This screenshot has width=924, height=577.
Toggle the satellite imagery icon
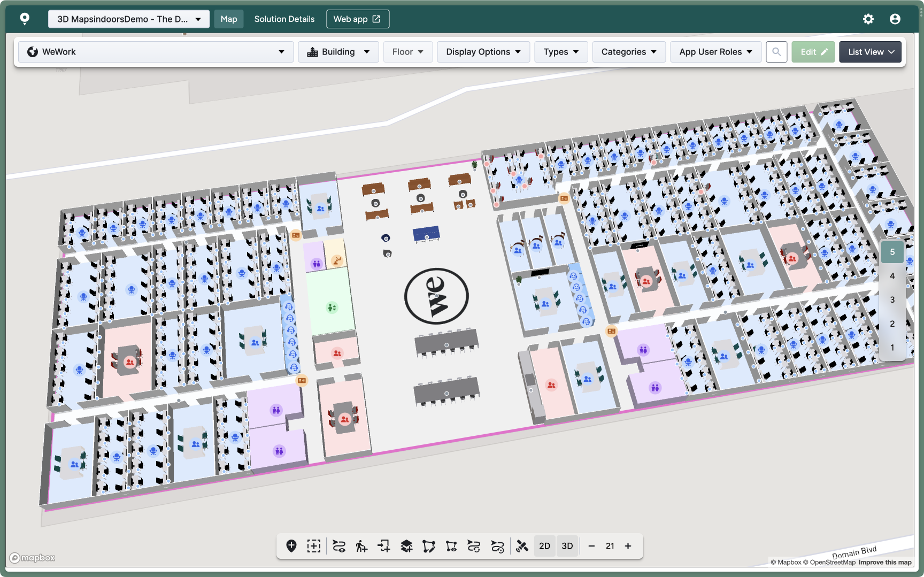click(x=522, y=546)
